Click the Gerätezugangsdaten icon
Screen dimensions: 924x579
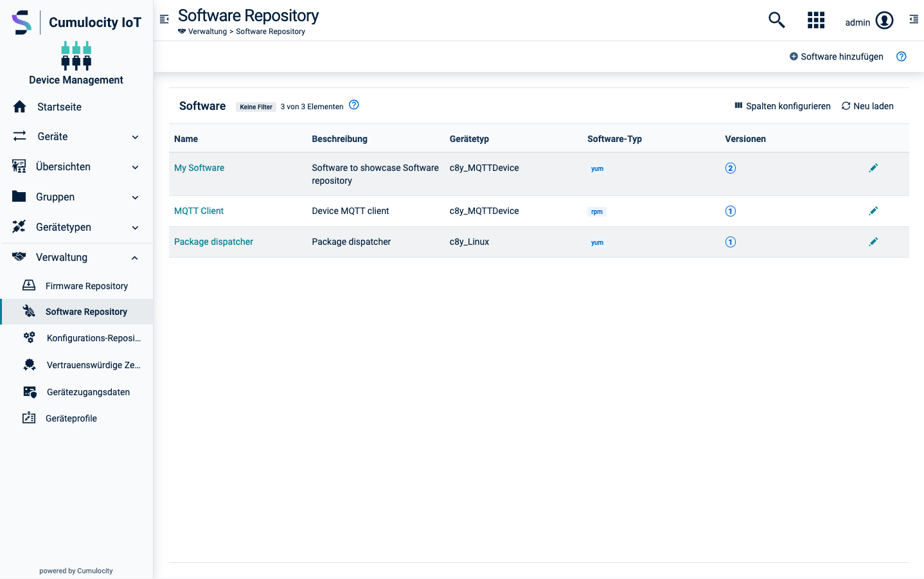click(x=30, y=391)
